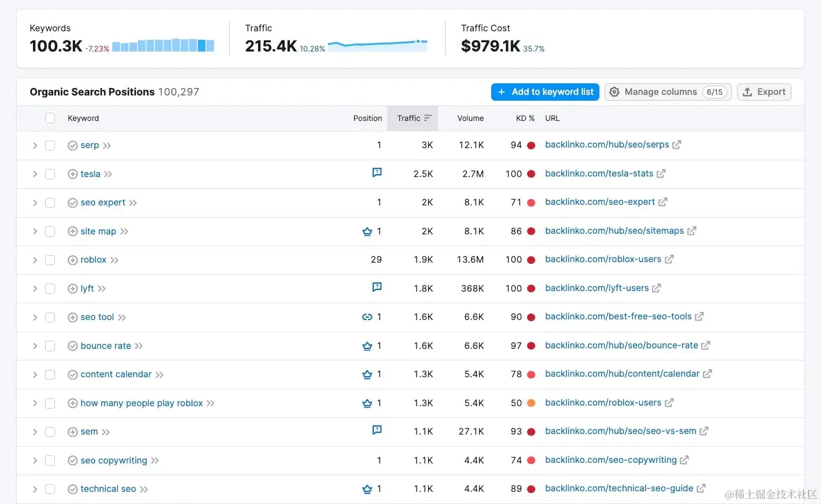Tick the roblox row checkbox
821x504 pixels.
coord(50,260)
